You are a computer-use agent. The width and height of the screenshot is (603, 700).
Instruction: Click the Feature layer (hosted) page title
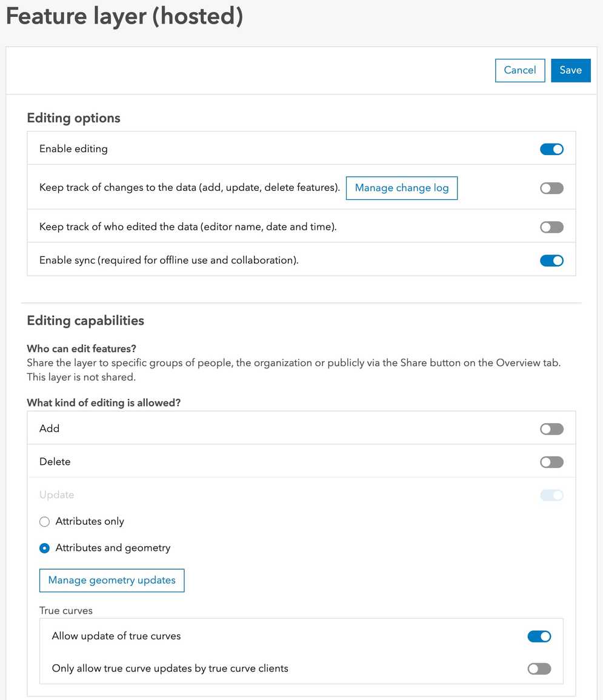(123, 16)
